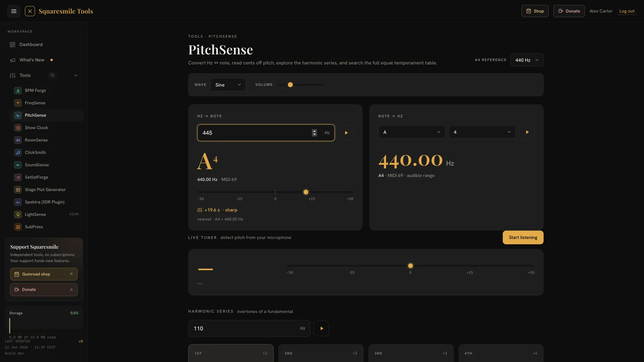Image resolution: width=644 pixels, height=362 pixels.
Task: Open the Spektra SDR Plugin icon
Action: point(18,202)
